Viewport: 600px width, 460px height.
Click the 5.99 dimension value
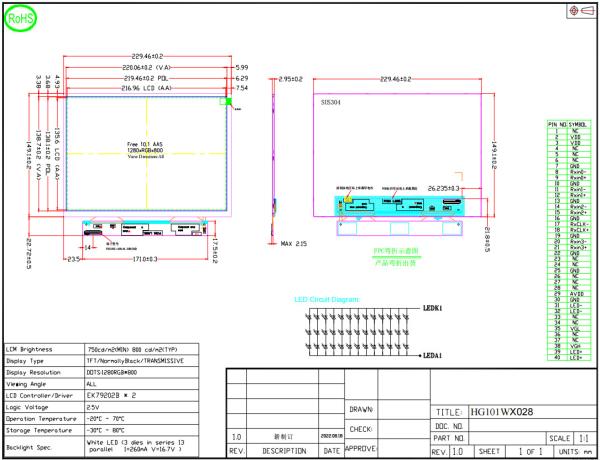click(x=242, y=68)
